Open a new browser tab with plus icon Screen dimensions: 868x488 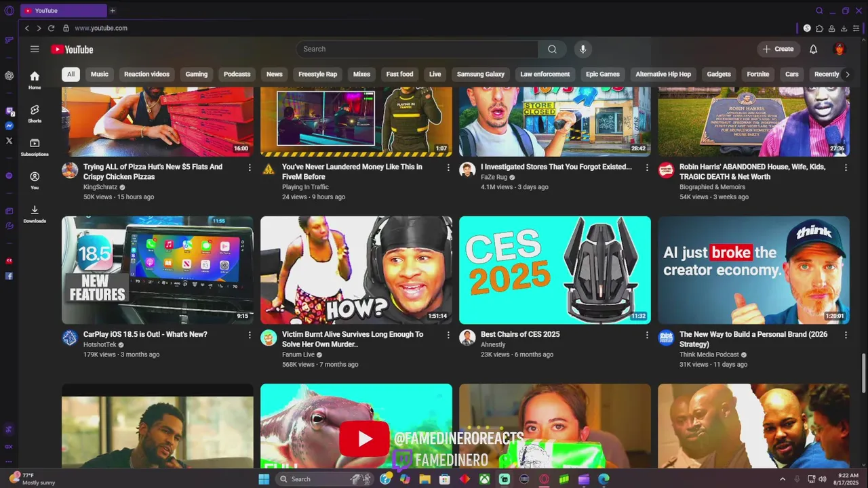113,10
